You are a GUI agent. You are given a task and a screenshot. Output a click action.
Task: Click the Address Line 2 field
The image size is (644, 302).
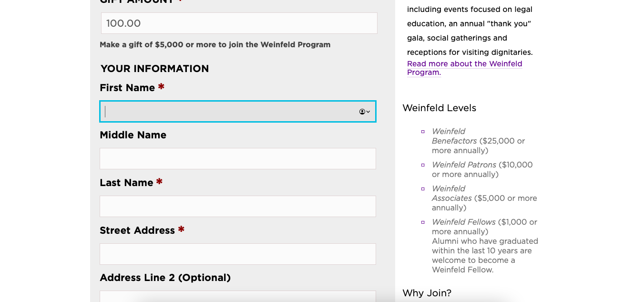[x=238, y=296]
